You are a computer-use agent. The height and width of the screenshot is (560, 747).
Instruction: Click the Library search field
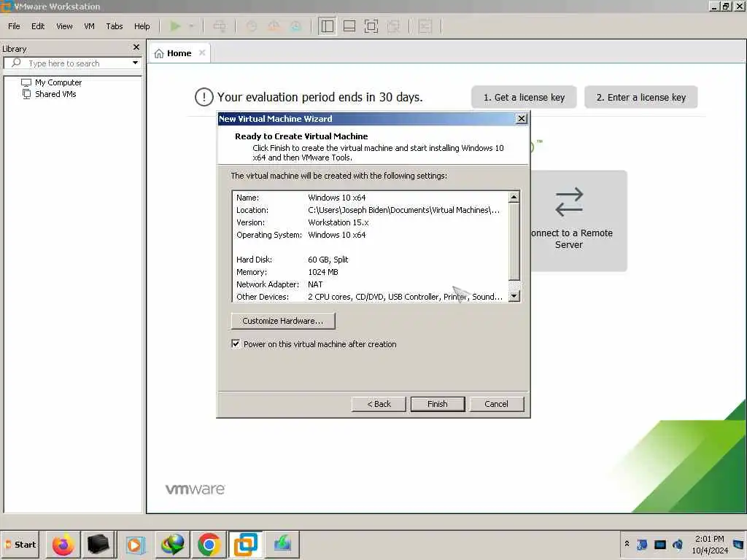pos(72,63)
